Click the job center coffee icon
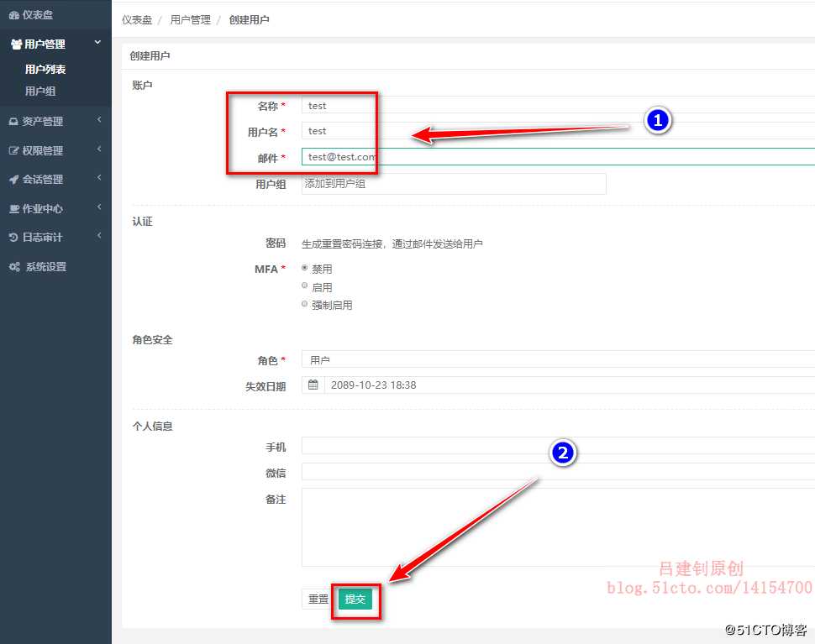 point(14,209)
